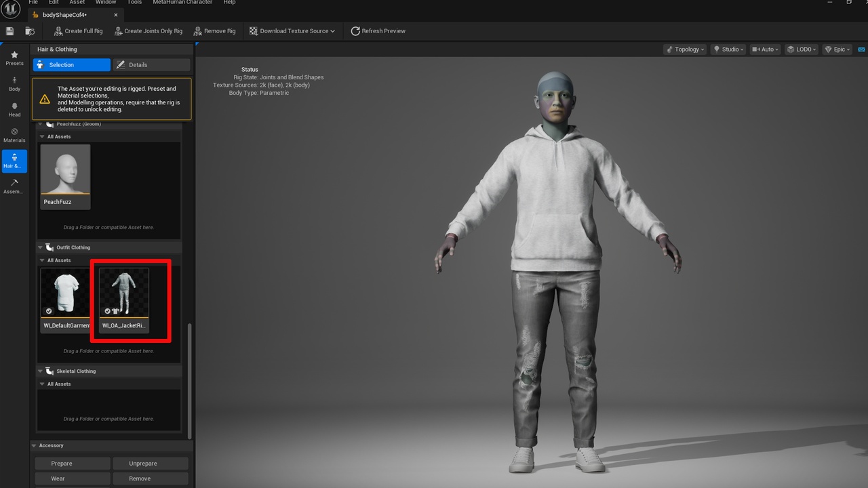Switch to the Selection tab
The height and width of the screenshot is (488, 868).
pyautogui.click(x=71, y=64)
